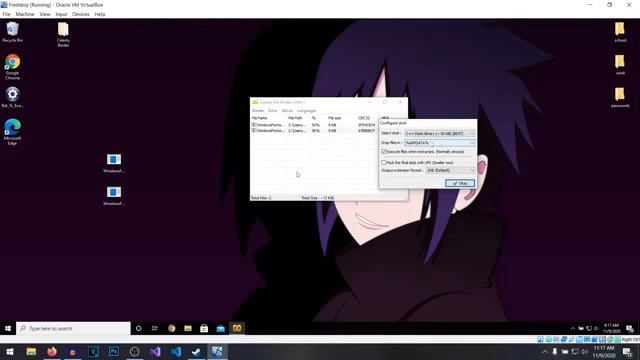Open OBS Studio on host taskbar
The height and width of the screenshot is (360, 640).
134,351
